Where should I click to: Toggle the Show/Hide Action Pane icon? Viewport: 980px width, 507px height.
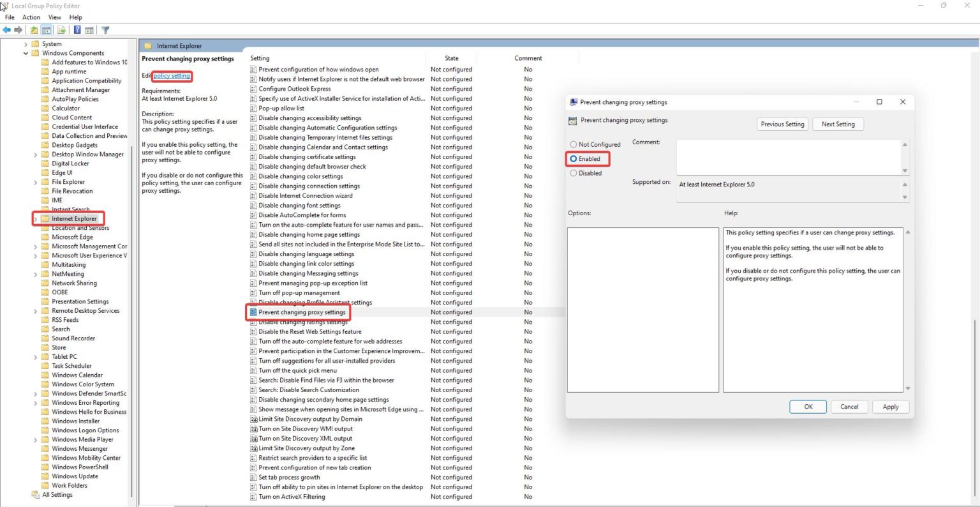(x=89, y=29)
